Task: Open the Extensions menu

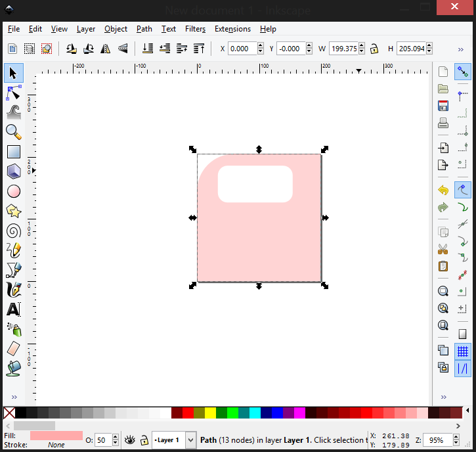Action: [232, 29]
